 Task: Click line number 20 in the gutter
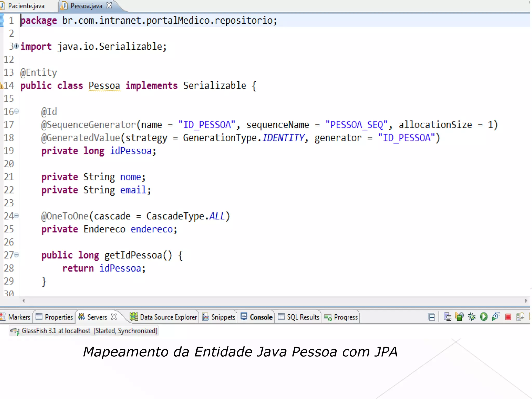coord(9,164)
